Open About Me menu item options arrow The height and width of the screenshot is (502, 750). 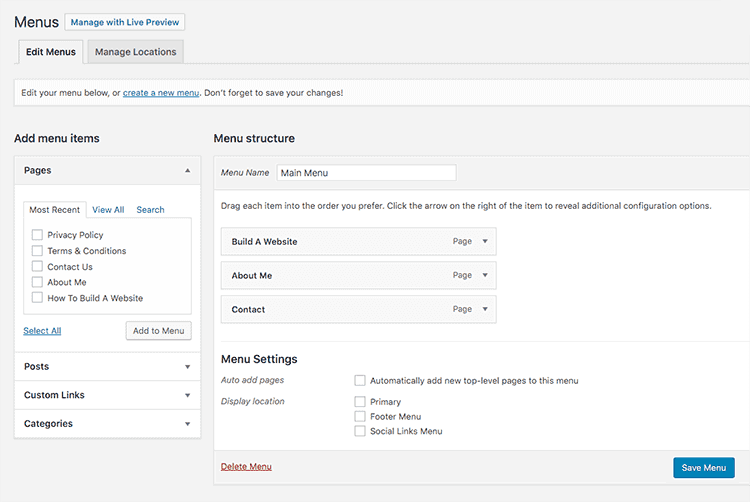pos(485,276)
